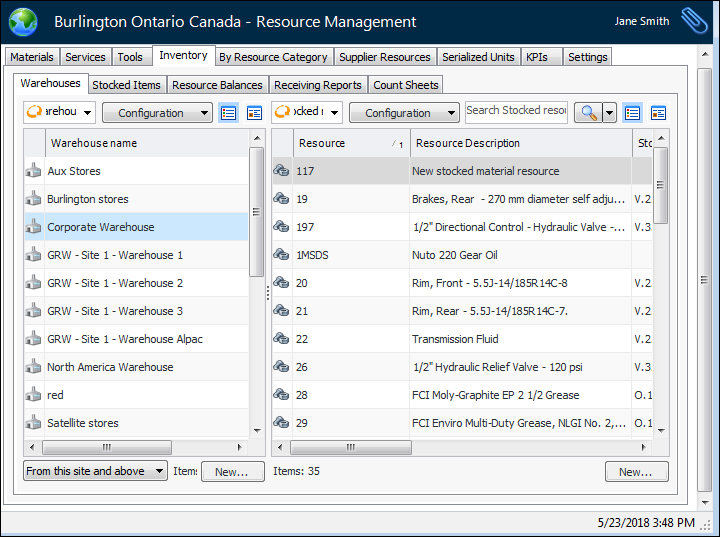This screenshot has height=537, width=720.
Task: Click the resource icon beside Nuto 220 Gear Oil
Action: (281, 255)
